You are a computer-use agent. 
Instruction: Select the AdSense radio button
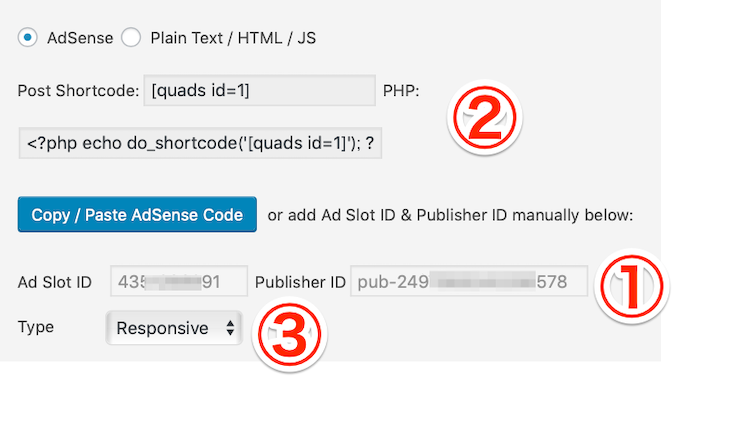click(x=27, y=37)
